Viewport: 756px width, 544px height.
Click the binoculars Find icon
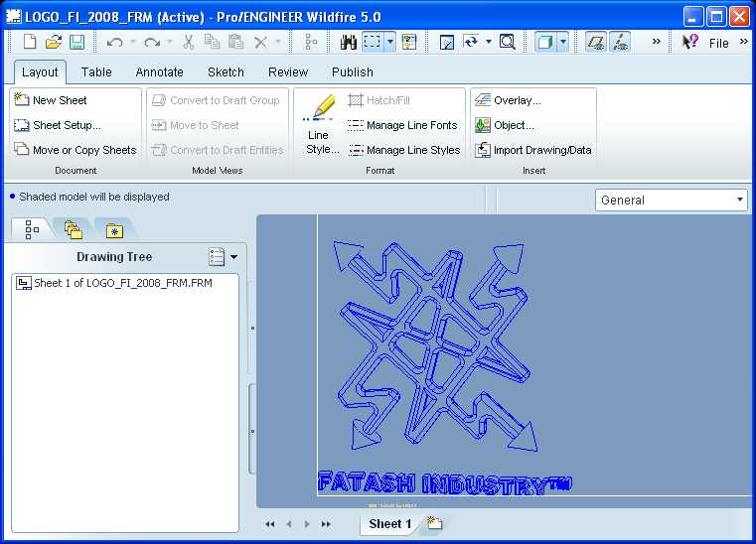[x=349, y=42]
